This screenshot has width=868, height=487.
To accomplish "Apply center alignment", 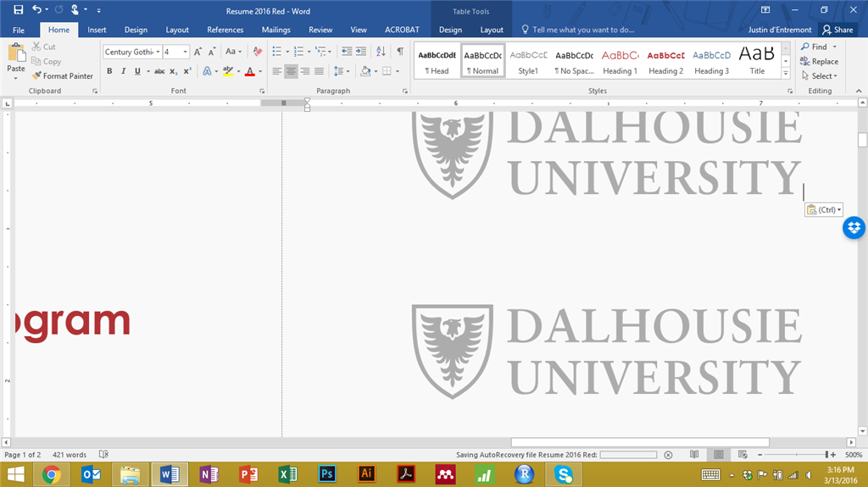I will point(291,71).
